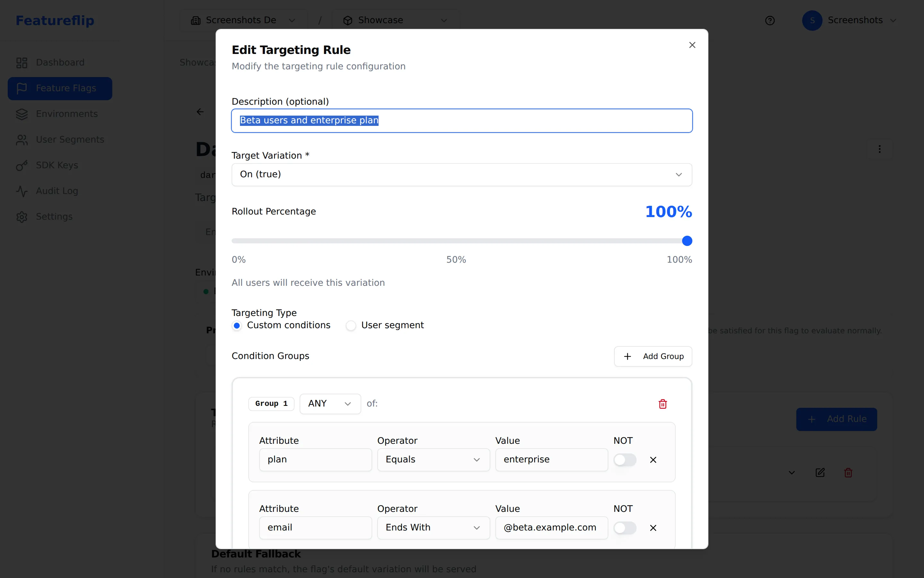Remove the plan condition row
This screenshot has width=924, height=578.
pyautogui.click(x=653, y=460)
